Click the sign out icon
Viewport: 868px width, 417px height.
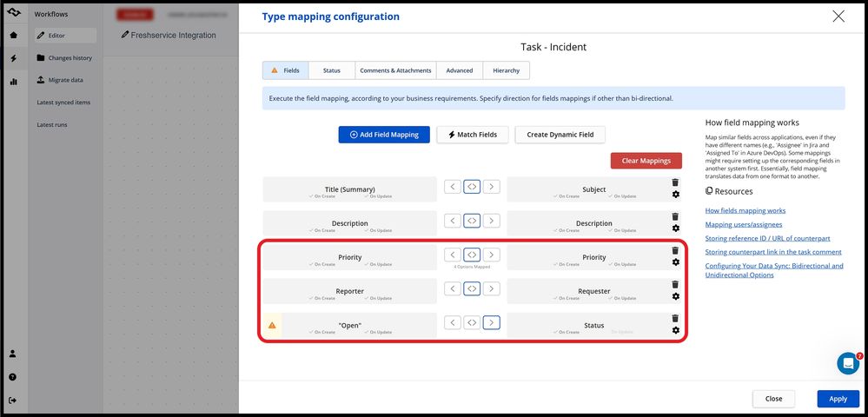point(13,400)
